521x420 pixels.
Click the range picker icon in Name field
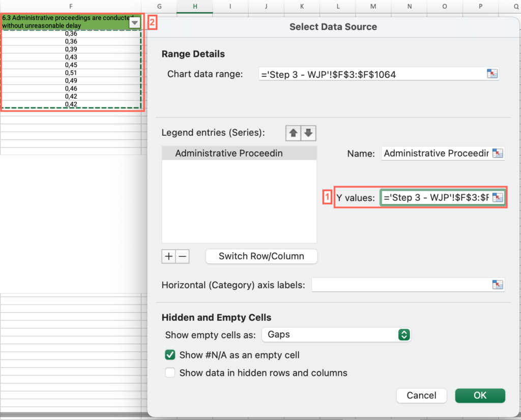click(498, 153)
